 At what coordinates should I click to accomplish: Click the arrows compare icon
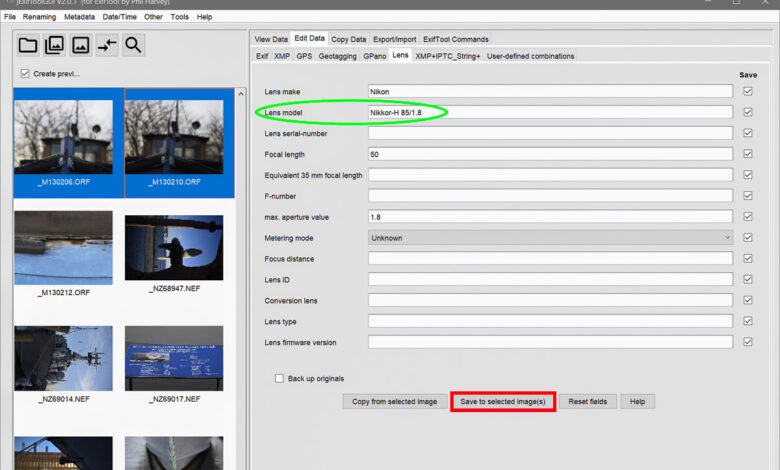(x=106, y=44)
